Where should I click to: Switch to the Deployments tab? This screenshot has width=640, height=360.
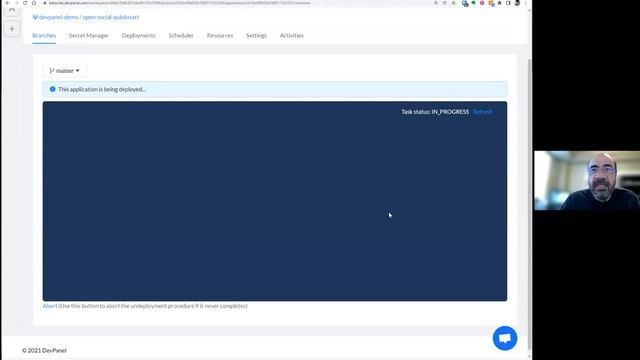(138, 36)
